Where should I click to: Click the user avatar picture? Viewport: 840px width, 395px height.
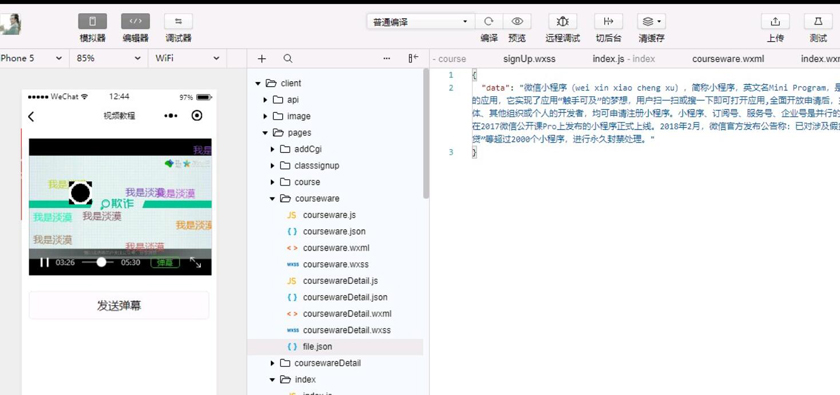(10, 24)
